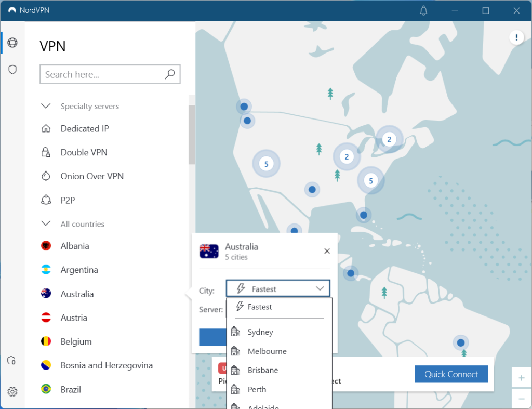Click the server cluster pin showing 5

(x=266, y=163)
